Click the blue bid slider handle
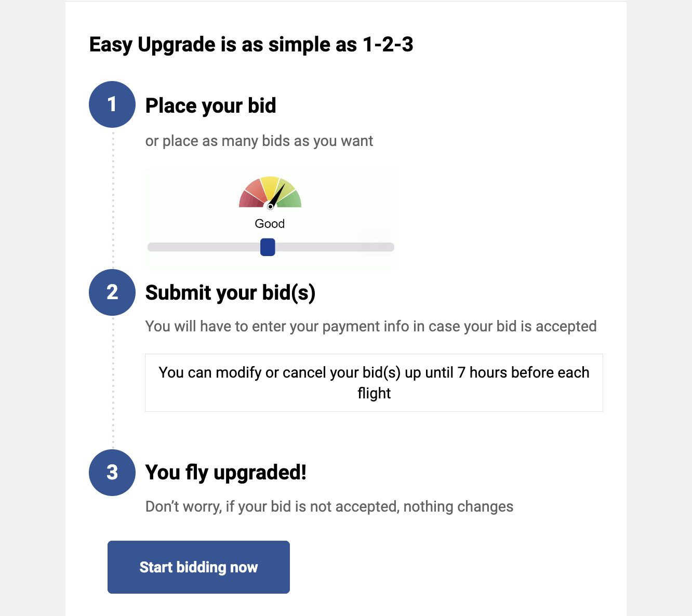 point(268,247)
